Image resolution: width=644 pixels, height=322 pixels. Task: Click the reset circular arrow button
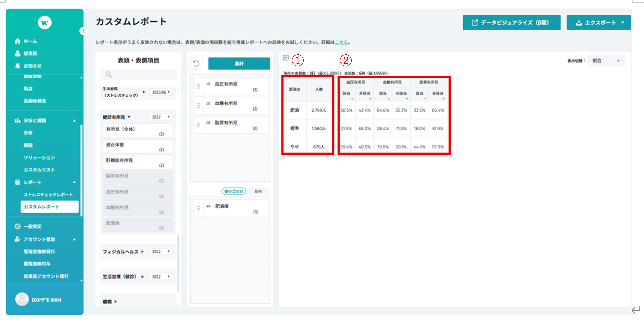(196, 63)
